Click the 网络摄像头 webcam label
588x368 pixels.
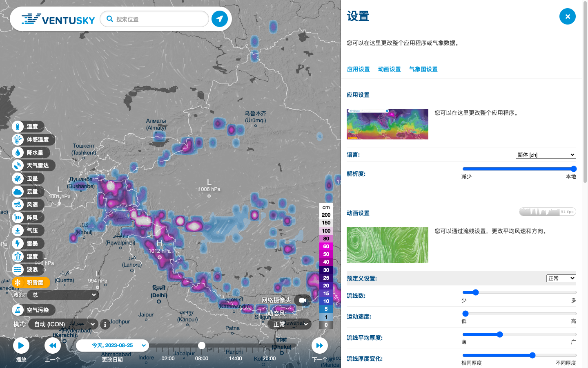[276, 300]
